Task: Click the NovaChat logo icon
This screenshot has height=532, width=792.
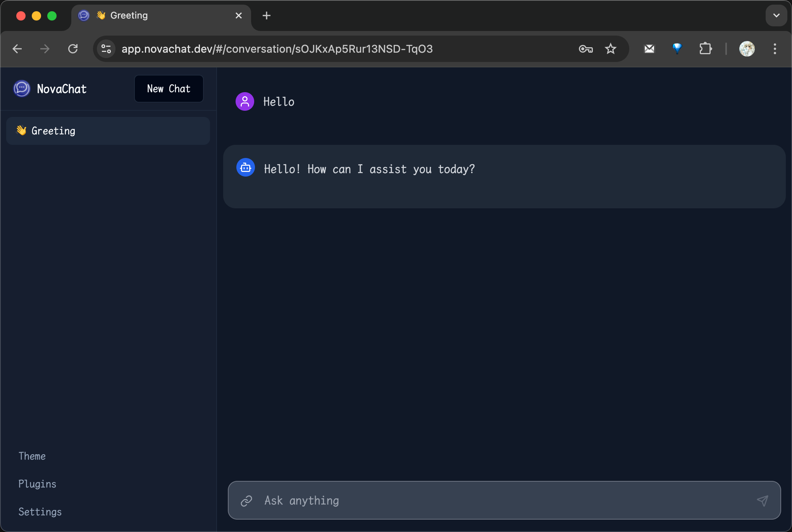Action: [x=22, y=89]
